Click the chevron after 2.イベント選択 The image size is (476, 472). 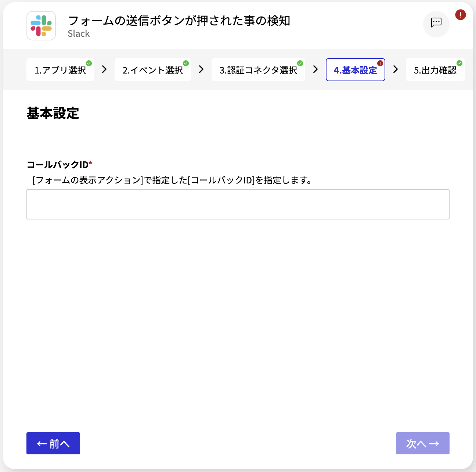201,69
